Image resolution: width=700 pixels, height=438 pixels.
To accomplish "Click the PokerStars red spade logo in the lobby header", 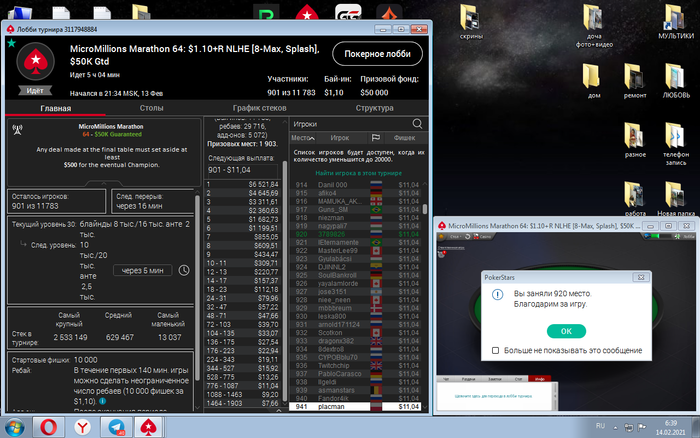I will [x=35, y=62].
